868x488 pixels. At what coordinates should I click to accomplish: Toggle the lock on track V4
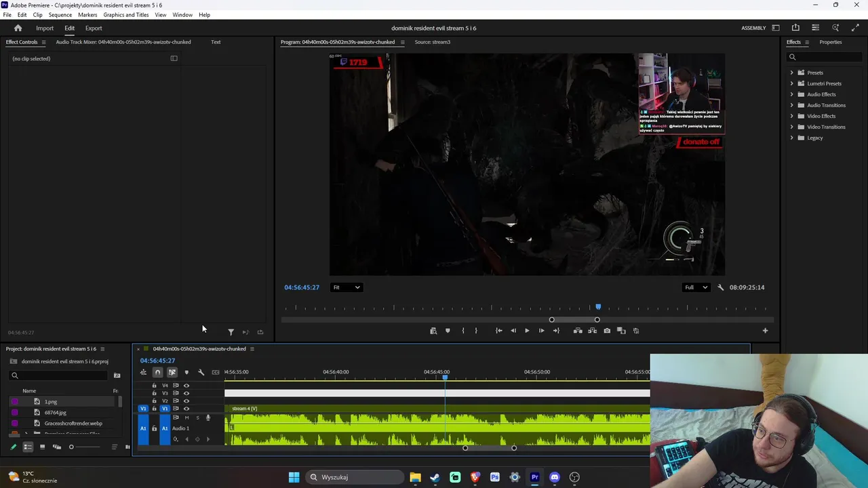[x=154, y=386]
